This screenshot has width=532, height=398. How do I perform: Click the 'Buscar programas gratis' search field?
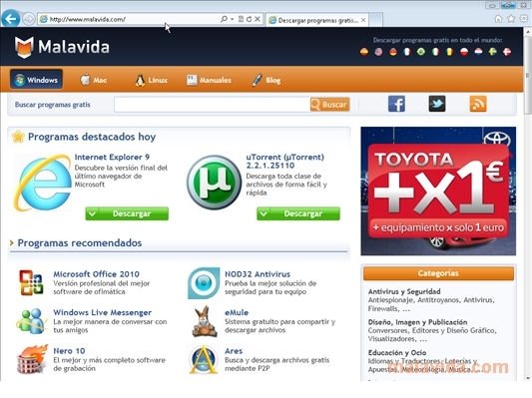[x=212, y=105]
